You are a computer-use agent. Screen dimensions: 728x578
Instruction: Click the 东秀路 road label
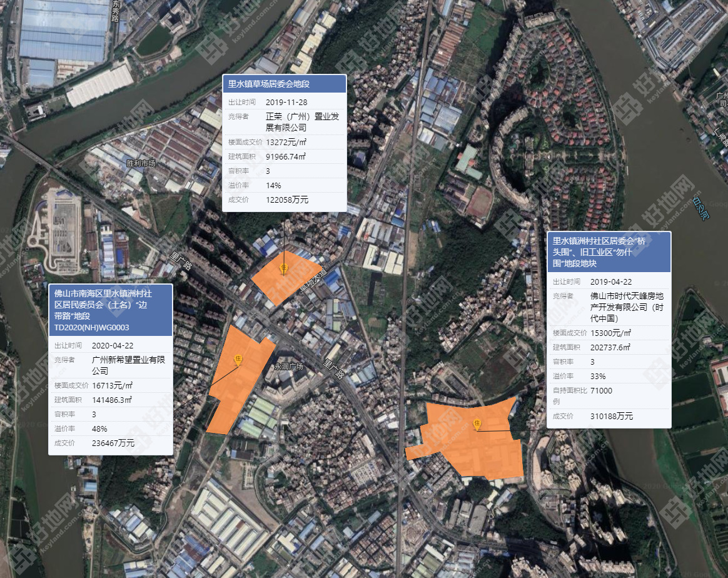coord(115,11)
